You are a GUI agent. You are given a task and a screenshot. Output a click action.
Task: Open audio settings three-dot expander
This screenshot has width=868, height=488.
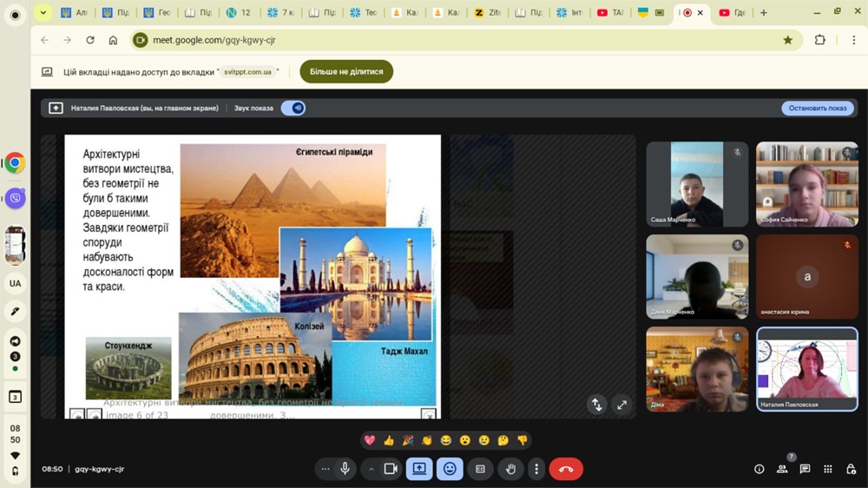(x=325, y=469)
